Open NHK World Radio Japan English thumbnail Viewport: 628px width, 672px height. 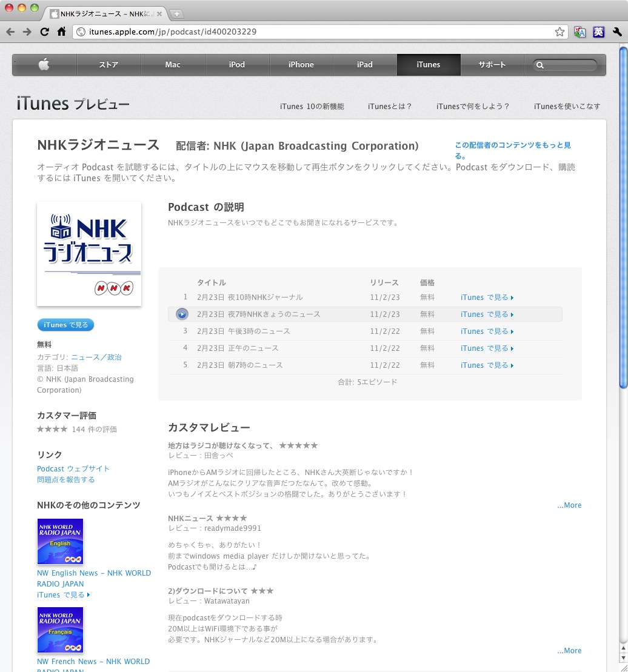pos(60,541)
